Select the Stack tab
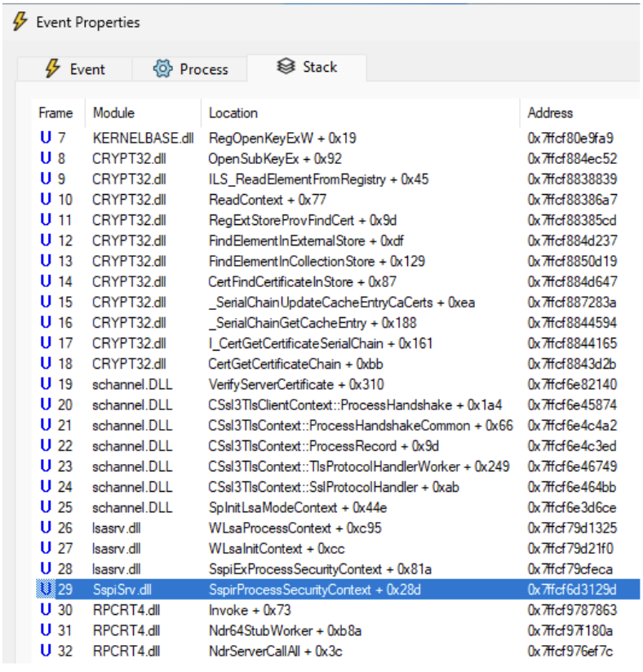This screenshot has height=672, width=643. (307, 68)
